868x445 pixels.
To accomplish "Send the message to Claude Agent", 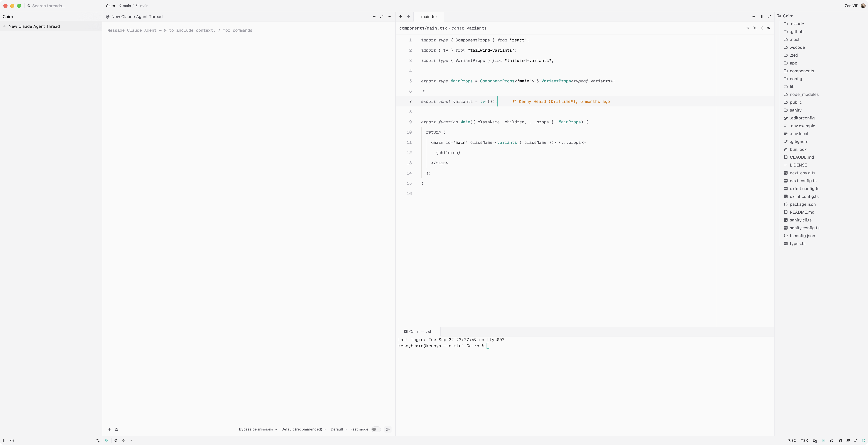I will (388, 429).
